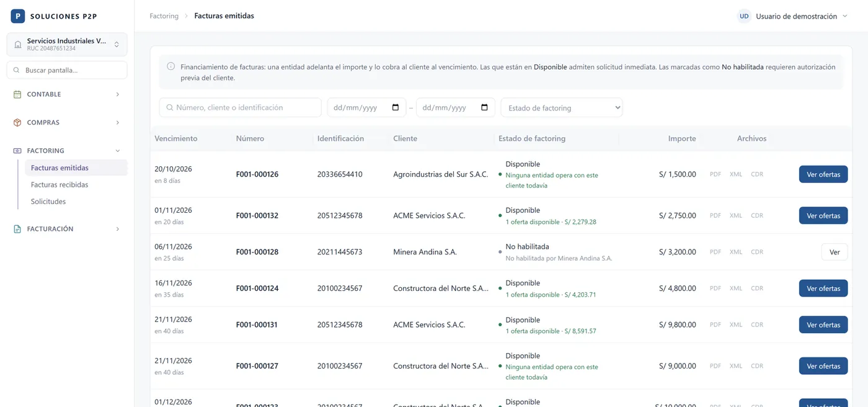Click the No habilitada status label

click(x=527, y=246)
